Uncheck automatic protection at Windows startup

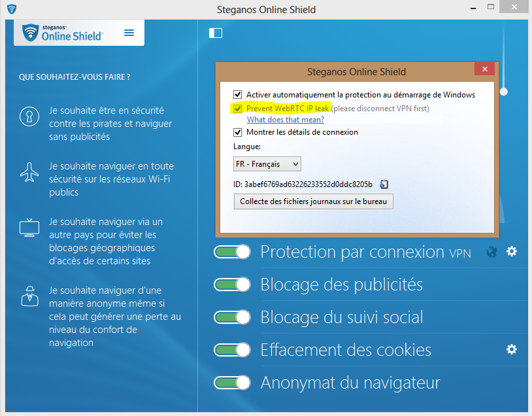tap(237, 94)
